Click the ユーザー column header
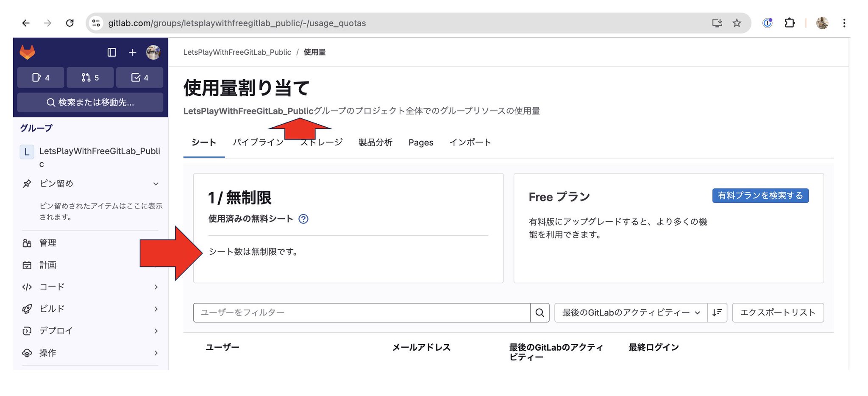The image size is (868, 396). pos(223,347)
